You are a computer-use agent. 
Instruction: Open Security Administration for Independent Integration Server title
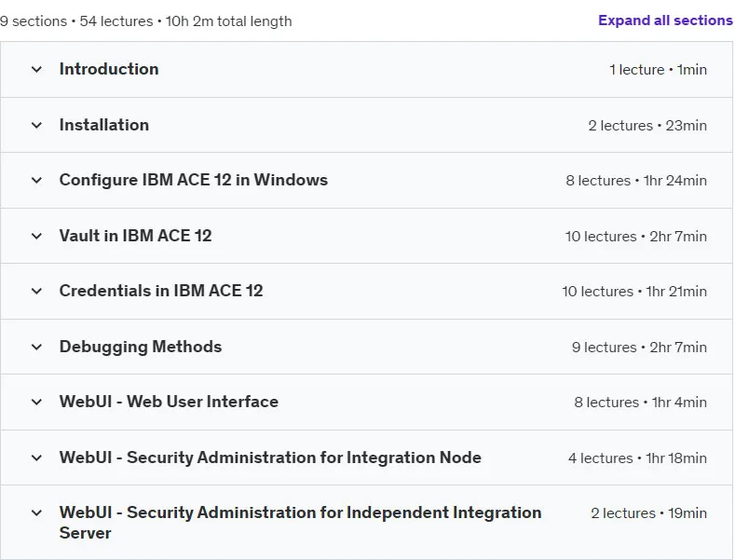point(300,523)
